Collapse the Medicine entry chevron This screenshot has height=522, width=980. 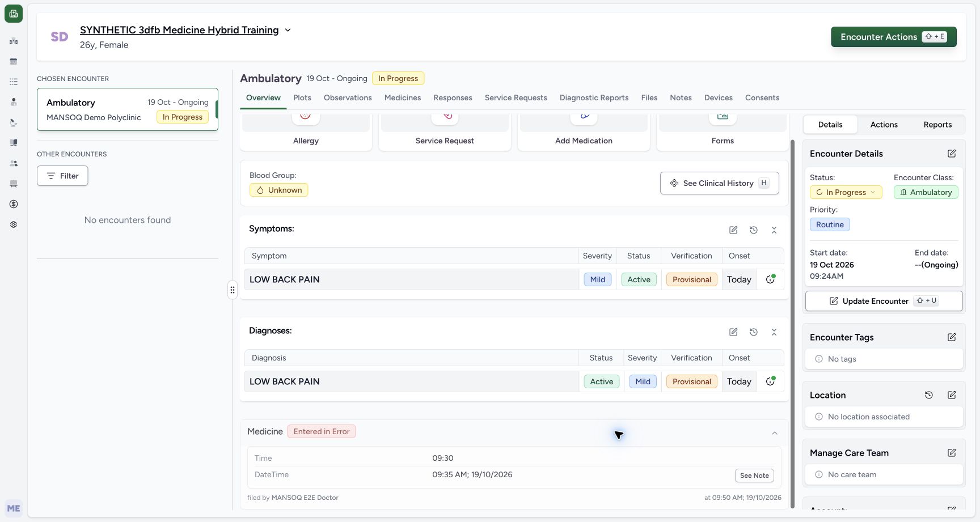tap(775, 433)
